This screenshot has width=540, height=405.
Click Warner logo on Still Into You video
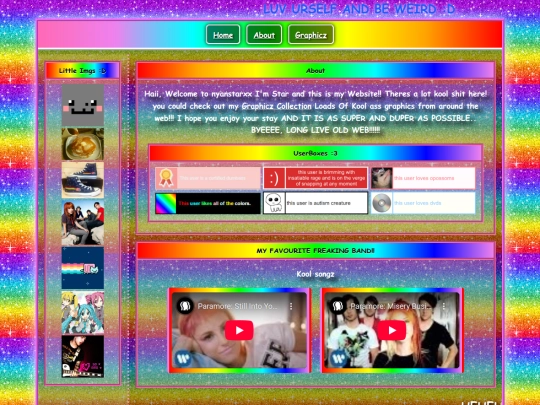click(183, 358)
